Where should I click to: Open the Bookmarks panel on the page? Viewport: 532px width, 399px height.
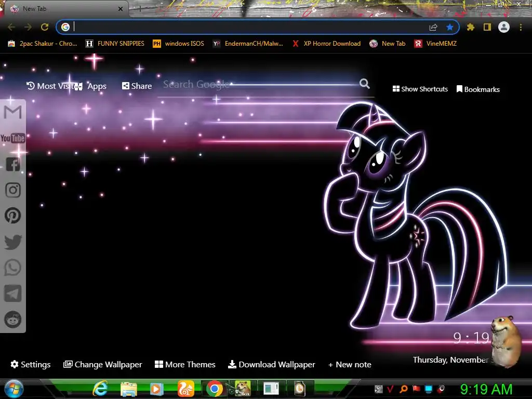[x=478, y=89]
